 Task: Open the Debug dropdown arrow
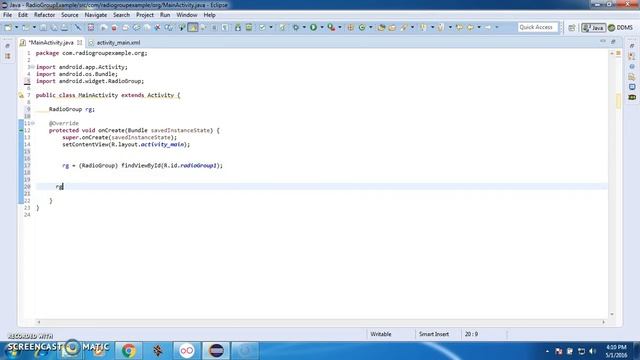point(304,27)
